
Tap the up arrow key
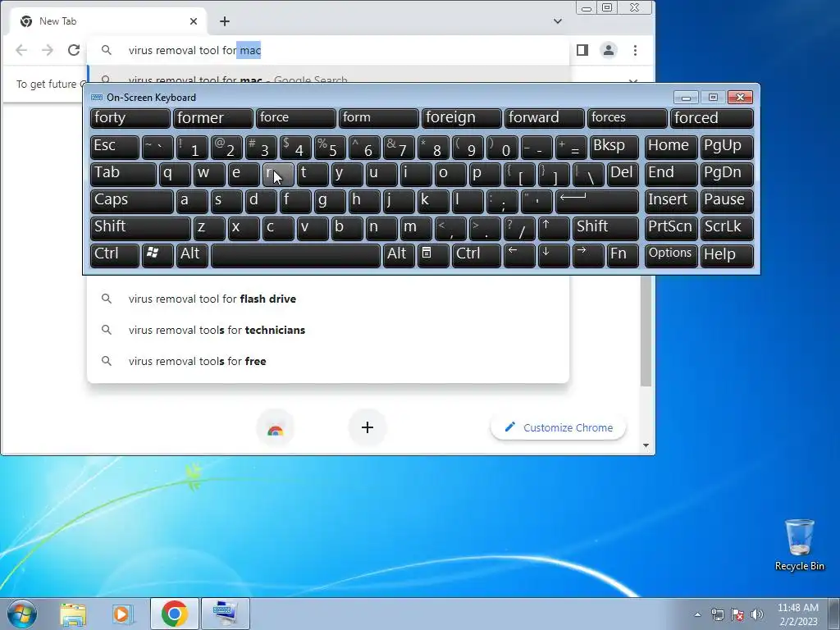[x=554, y=228]
